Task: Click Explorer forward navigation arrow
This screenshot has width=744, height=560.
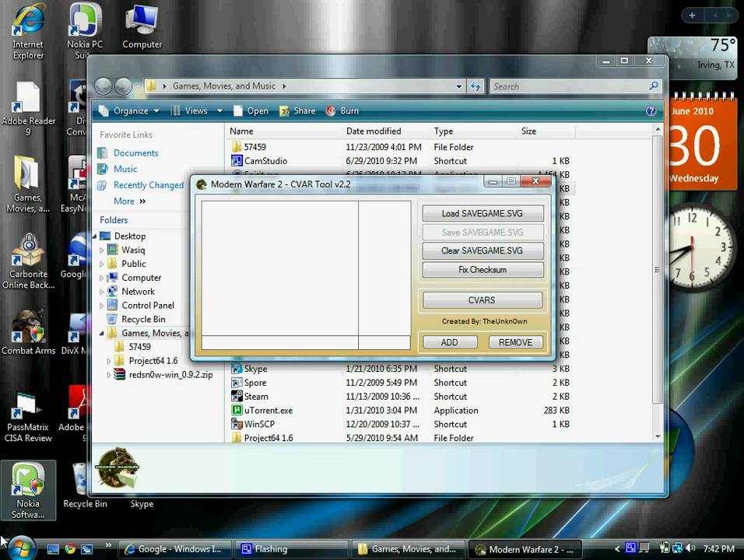Action: click(124, 86)
